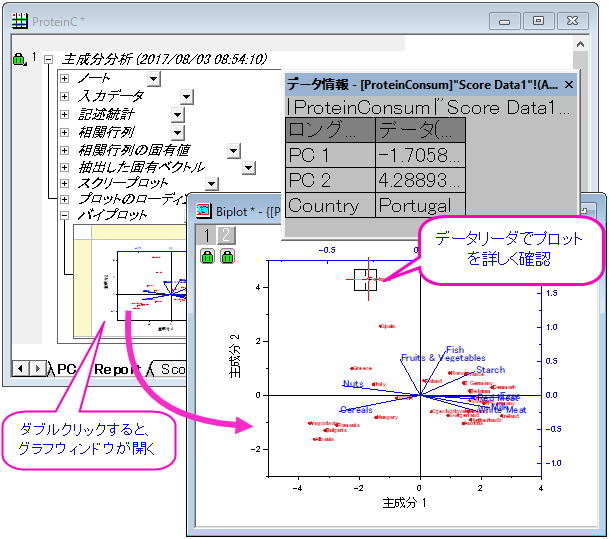Click the Country row label
Image resolution: width=609 pixels, height=539 pixels.
click(330, 205)
